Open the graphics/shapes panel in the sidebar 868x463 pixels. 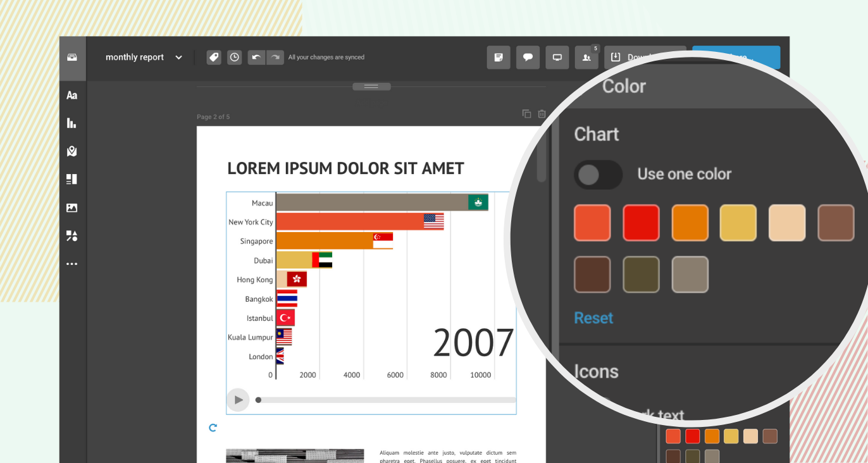[x=71, y=235]
